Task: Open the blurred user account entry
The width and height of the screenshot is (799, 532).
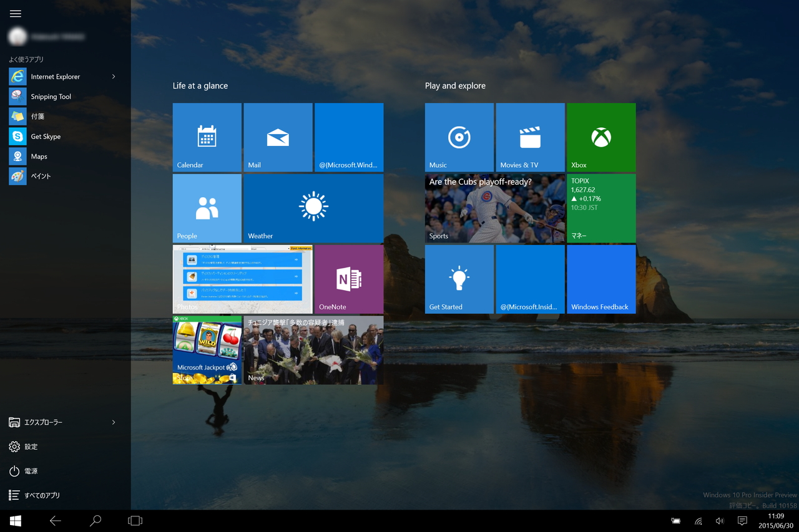Action: point(47,37)
